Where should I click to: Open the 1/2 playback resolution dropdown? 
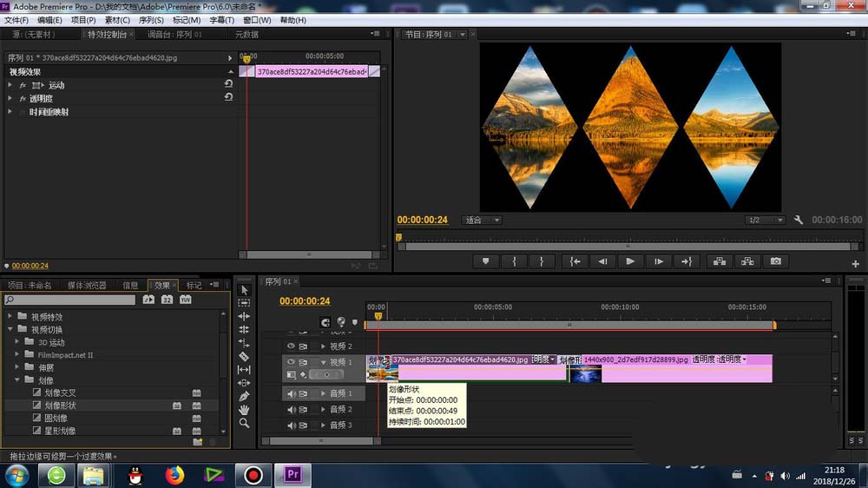[x=765, y=220]
